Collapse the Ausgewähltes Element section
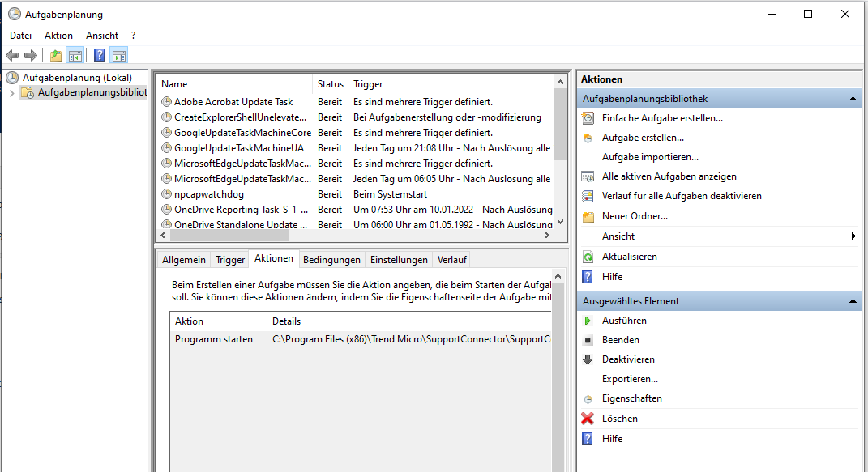This screenshot has width=868, height=472. [853, 301]
